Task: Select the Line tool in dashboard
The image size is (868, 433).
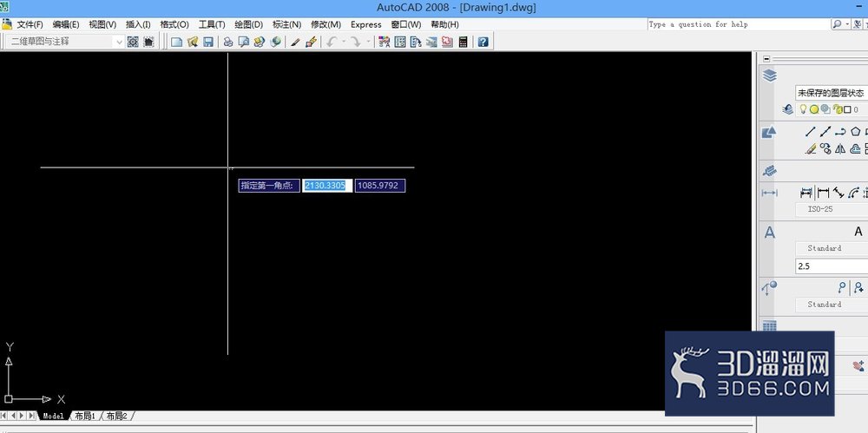Action: coord(811,132)
